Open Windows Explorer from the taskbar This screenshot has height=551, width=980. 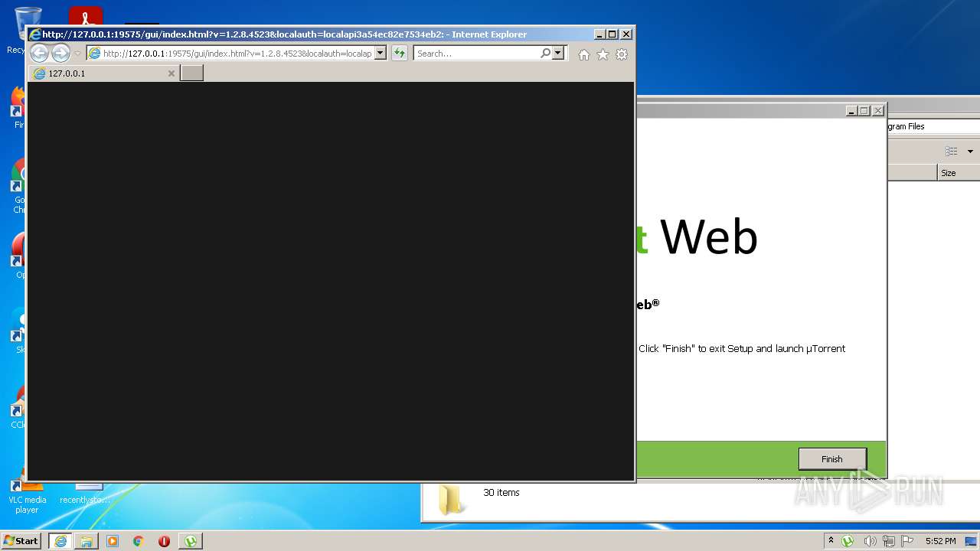coord(87,541)
